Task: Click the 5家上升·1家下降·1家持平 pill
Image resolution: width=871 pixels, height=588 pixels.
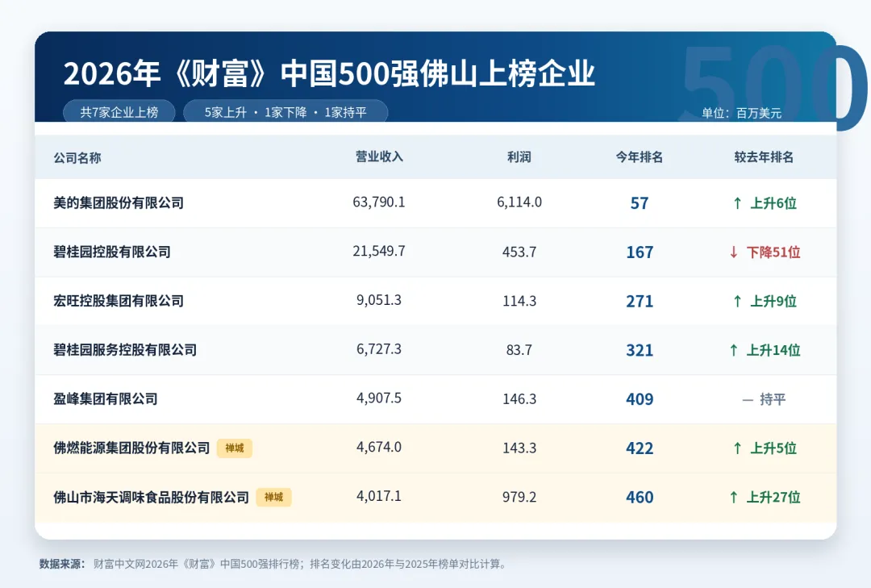Action: point(285,111)
